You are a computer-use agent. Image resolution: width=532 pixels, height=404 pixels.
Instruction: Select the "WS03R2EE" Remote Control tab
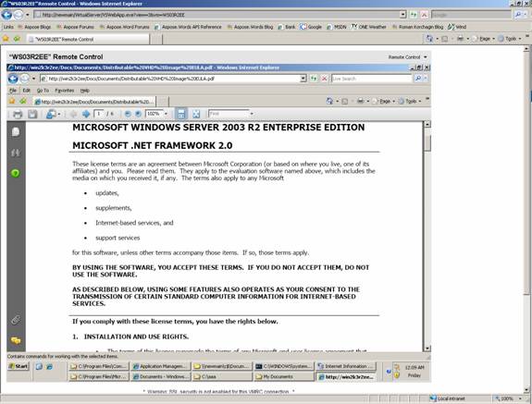pos(88,39)
